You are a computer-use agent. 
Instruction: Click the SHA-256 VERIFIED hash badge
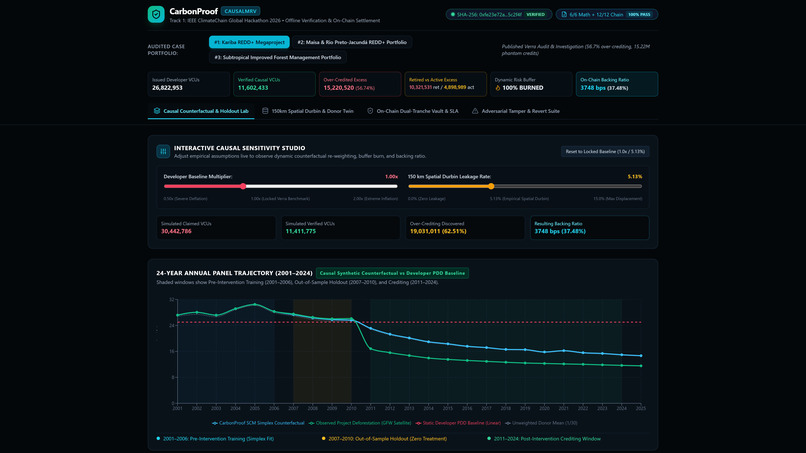click(499, 14)
